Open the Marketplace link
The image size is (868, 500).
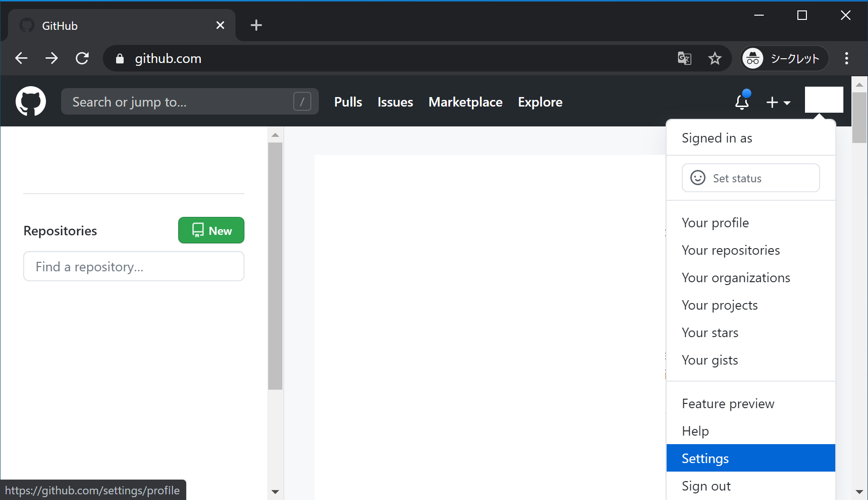tap(465, 102)
